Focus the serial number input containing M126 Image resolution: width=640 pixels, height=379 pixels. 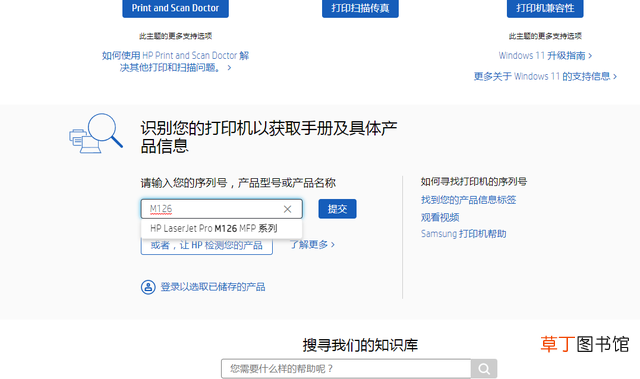click(x=222, y=209)
